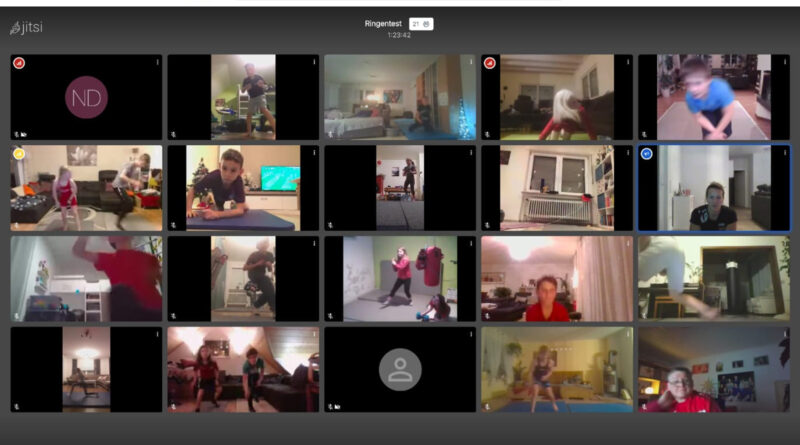
Task: Select the ND avatar participant tile
Action: 86,97
